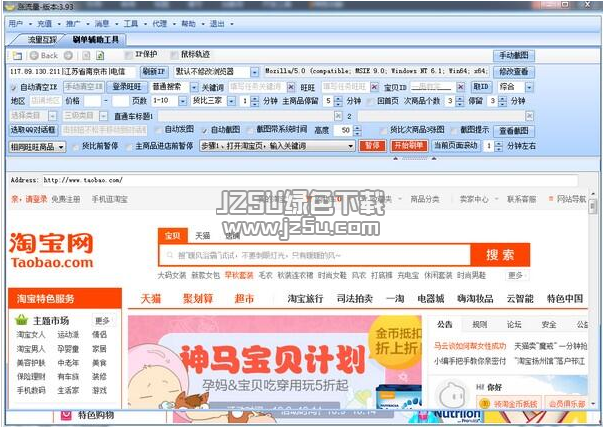Viewport: 603px width, 427px height.
Task: Click the 刷新IP button
Action: pos(154,72)
